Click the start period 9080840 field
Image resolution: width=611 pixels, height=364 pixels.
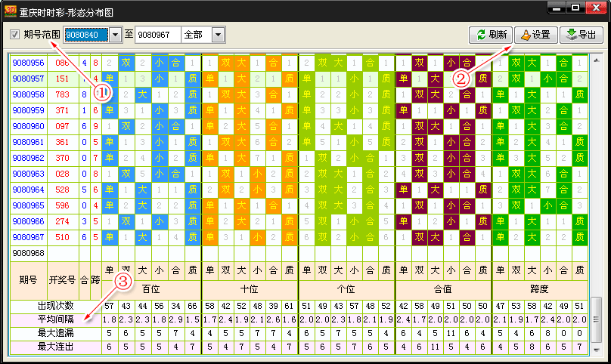click(x=85, y=35)
